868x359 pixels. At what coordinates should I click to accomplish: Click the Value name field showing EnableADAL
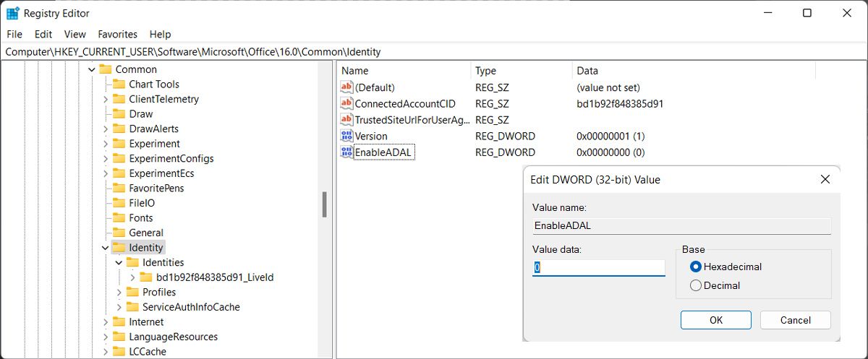pyautogui.click(x=681, y=225)
